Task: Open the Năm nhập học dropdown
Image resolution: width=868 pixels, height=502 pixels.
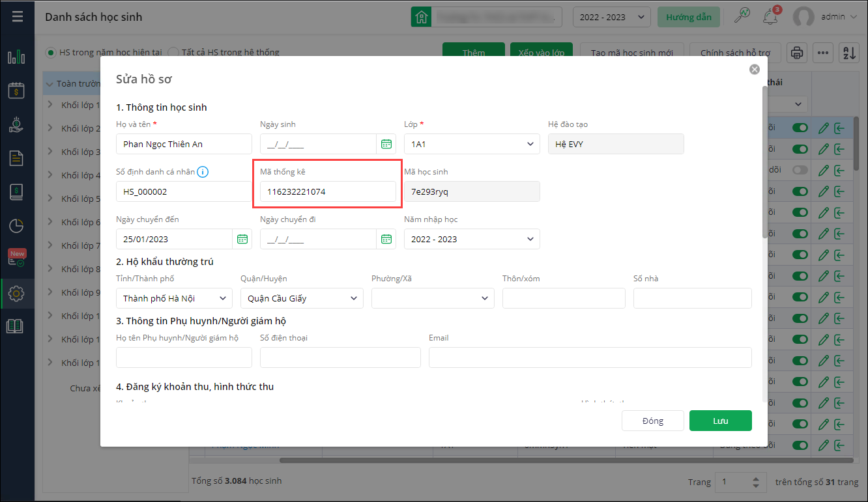Action: 472,239
